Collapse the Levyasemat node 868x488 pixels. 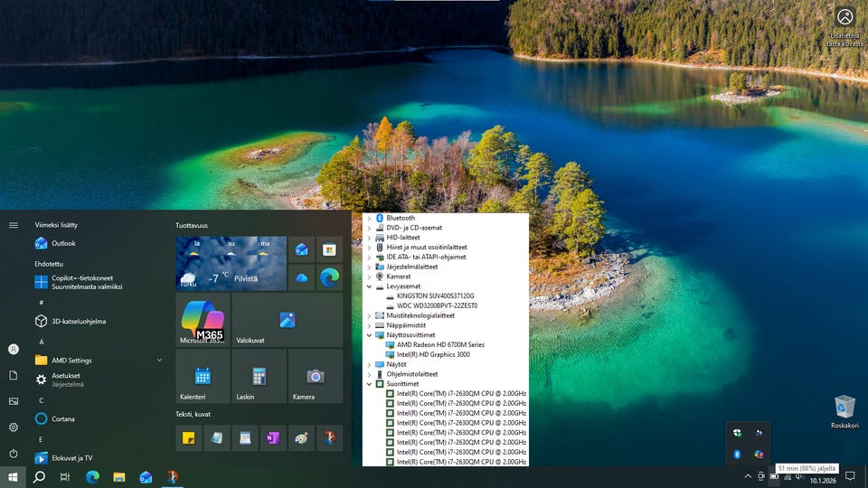[369, 286]
